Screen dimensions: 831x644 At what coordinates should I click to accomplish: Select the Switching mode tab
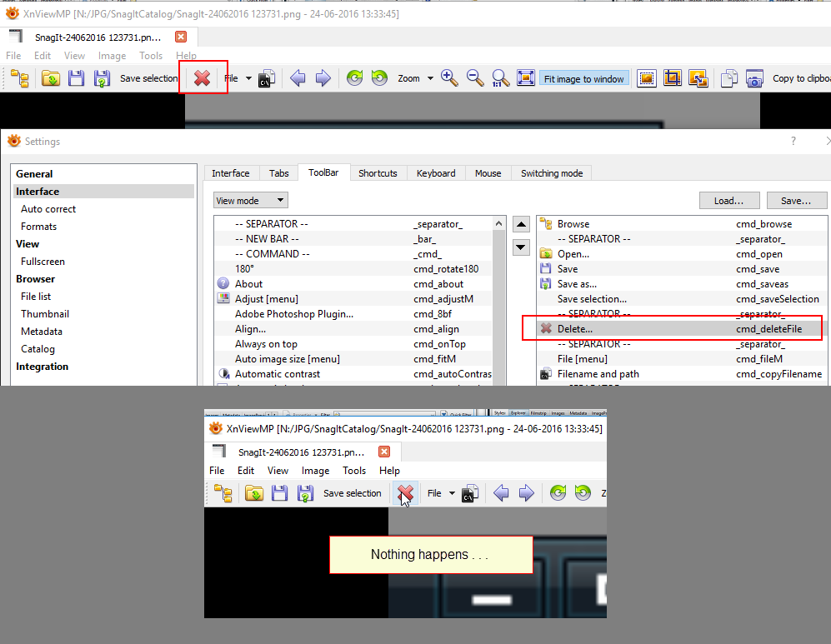[552, 173]
